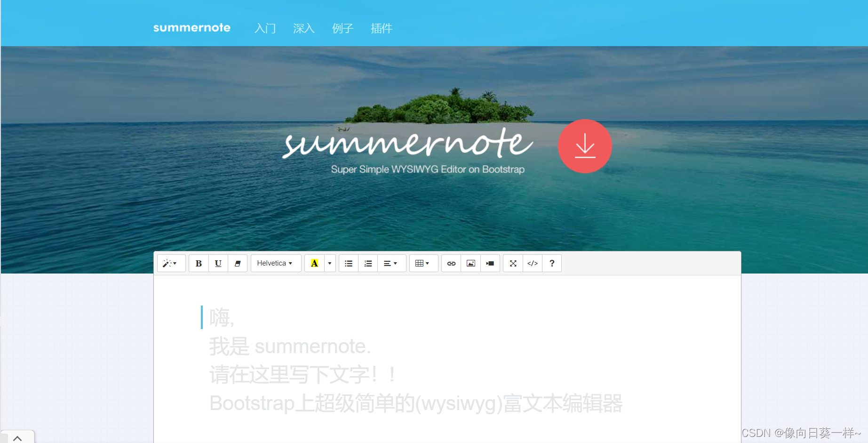
Task: Open the insert table dropdown
Action: [423, 263]
